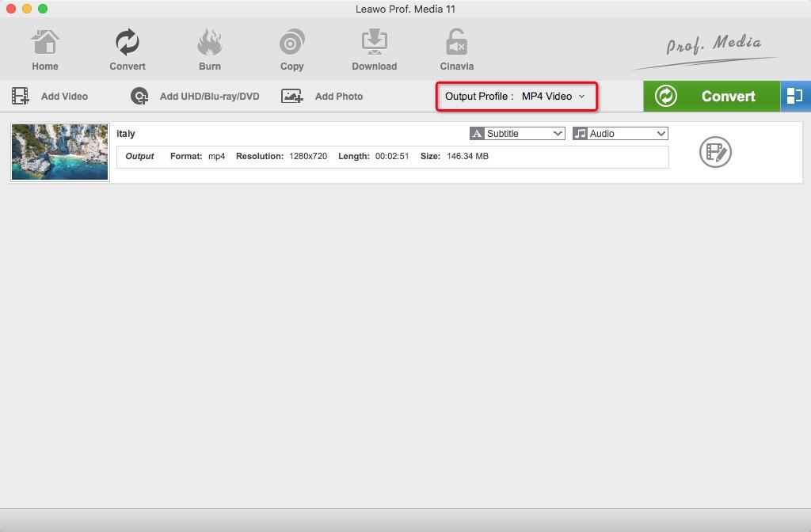Viewport: 811px width, 532px height.
Task: Click the Add UHD/Blu-ray/DVD icon
Action: 139,96
